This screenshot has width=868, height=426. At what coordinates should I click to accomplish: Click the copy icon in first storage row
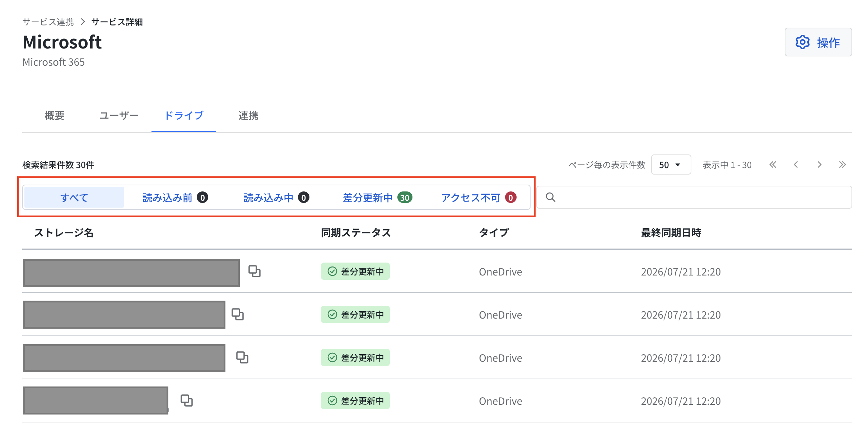255,271
